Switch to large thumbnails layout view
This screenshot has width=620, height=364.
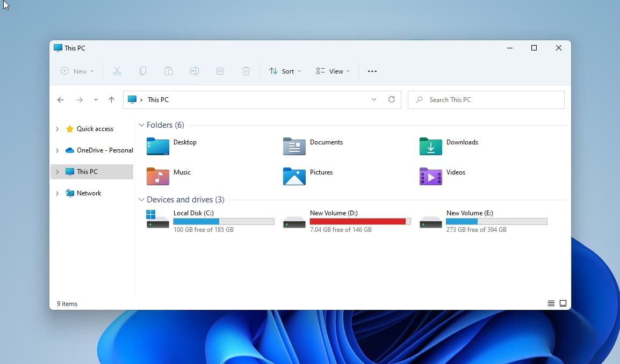[x=563, y=303]
